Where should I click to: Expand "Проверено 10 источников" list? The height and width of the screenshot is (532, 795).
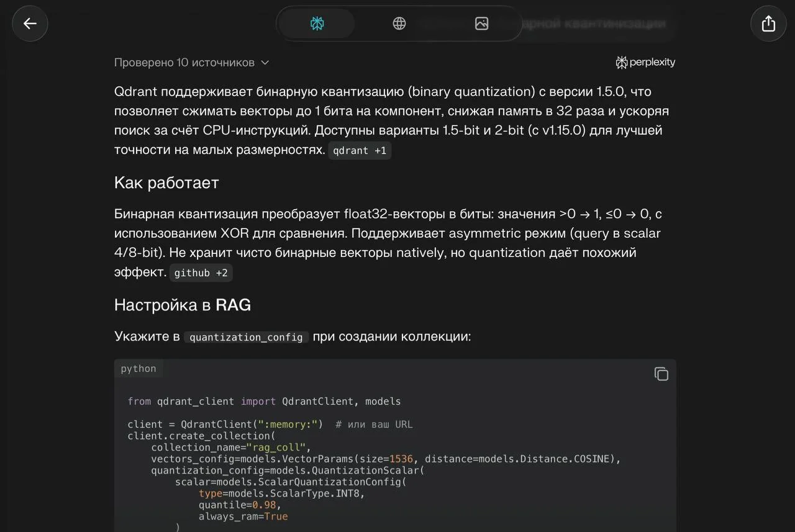point(184,63)
